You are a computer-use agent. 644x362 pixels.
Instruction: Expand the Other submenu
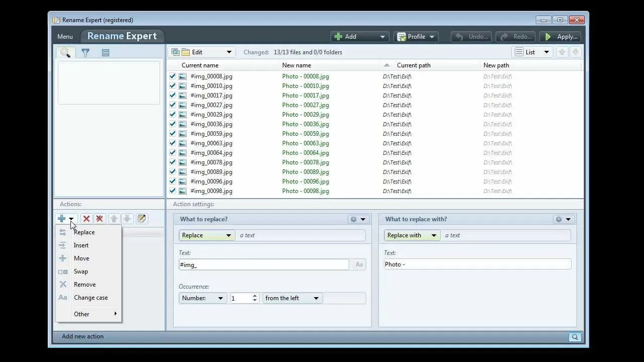click(89, 314)
